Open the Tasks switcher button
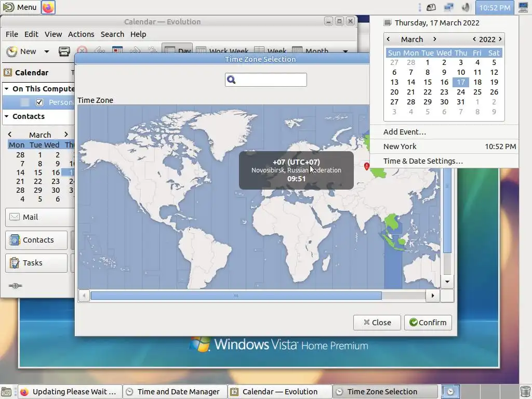Image resolution: width=532 pixels, height=399 pixels. pyautogui.click(x=36, y=263)
